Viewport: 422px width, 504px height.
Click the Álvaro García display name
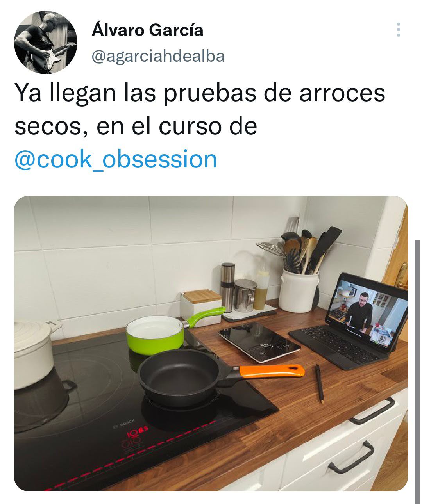(147, 30)
